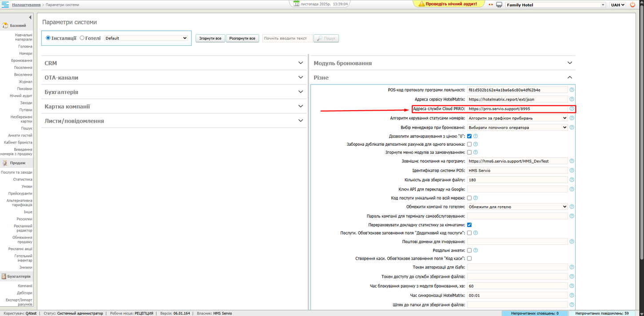644x316 pixels.
Task: Click the monitor icon beside the hotel selector
Action: click(x=499, y=5)
